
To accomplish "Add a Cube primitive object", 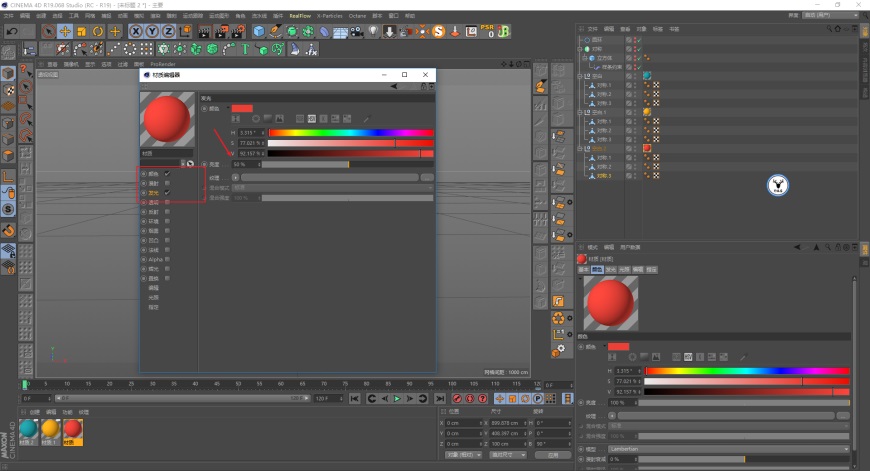I will point(259,32).
